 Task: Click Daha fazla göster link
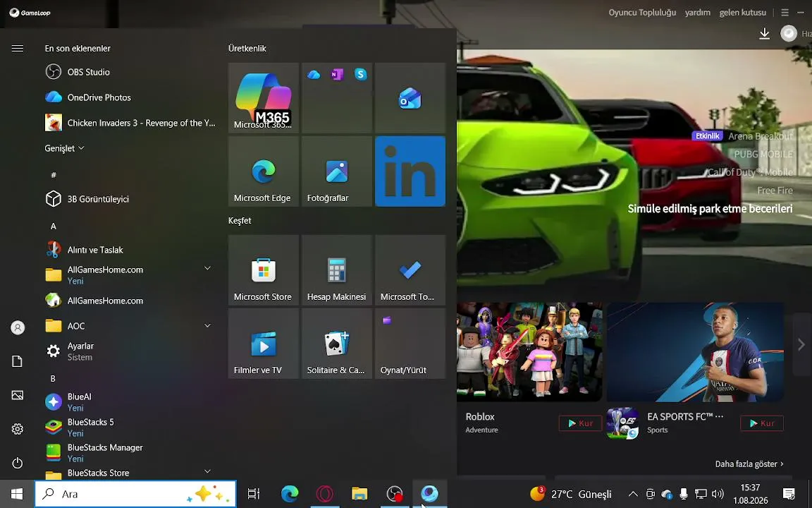pyautogui.click(x=749, y=464)
